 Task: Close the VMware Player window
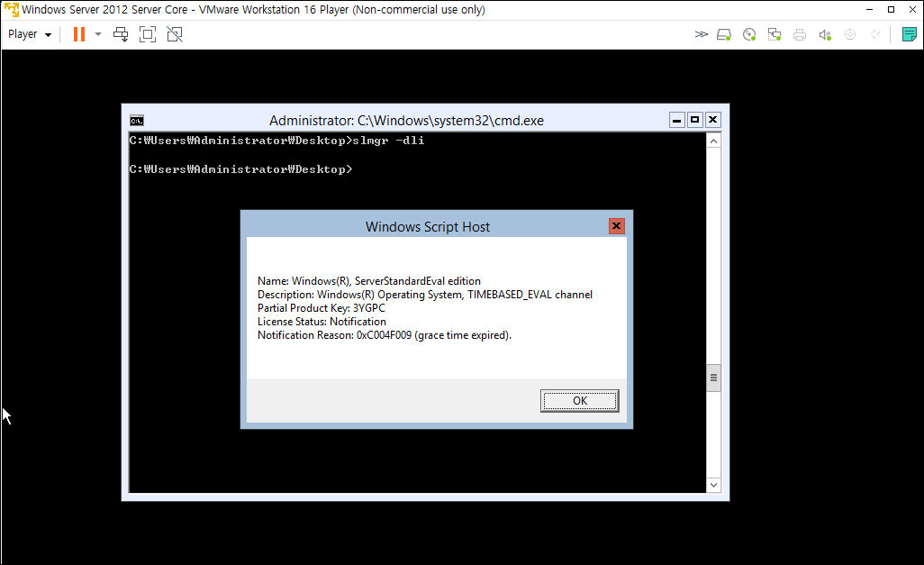point(913,9)
